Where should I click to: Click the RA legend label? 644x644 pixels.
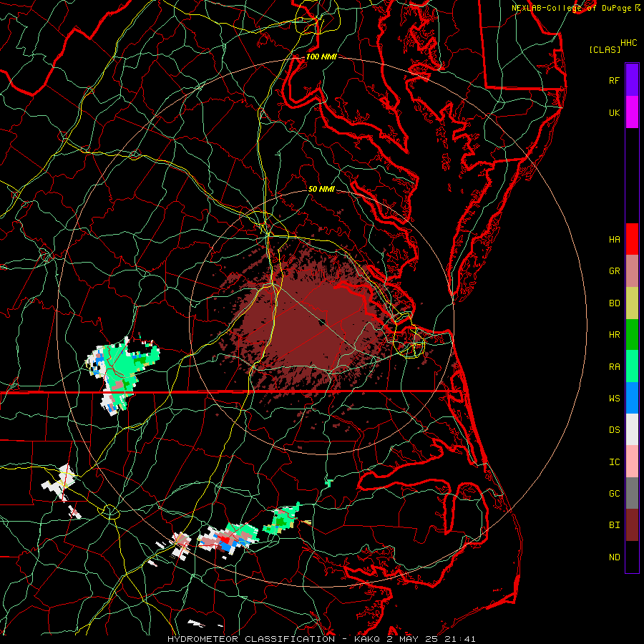tap(614, 367)
